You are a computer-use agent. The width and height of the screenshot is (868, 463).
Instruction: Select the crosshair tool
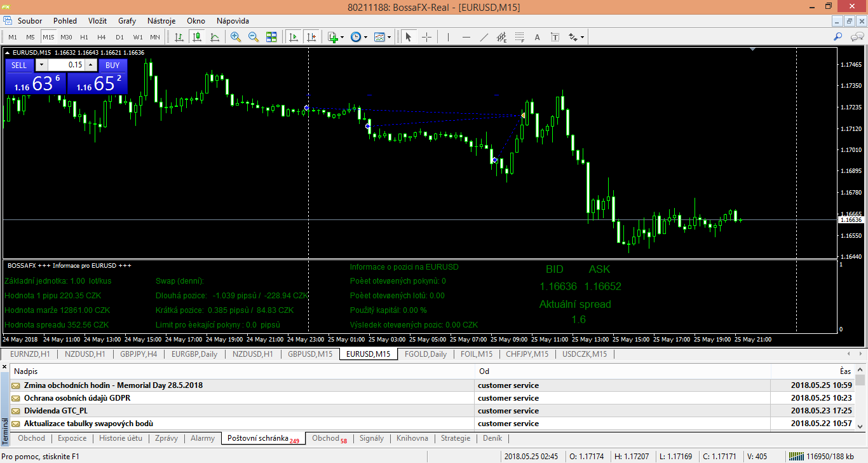click(x=426, y=37)
